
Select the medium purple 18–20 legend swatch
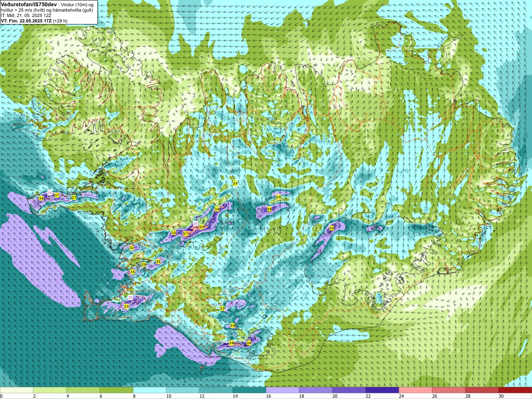(316, 390)
